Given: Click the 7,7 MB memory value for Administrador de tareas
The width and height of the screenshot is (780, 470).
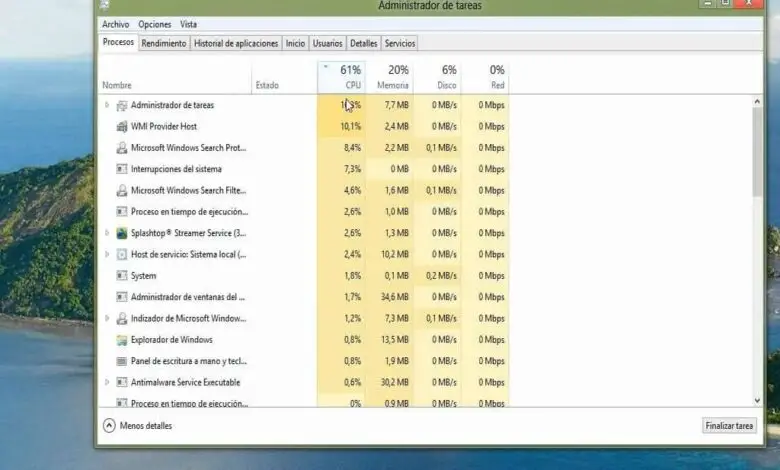Looking at the screenshot, I should 396,105.
